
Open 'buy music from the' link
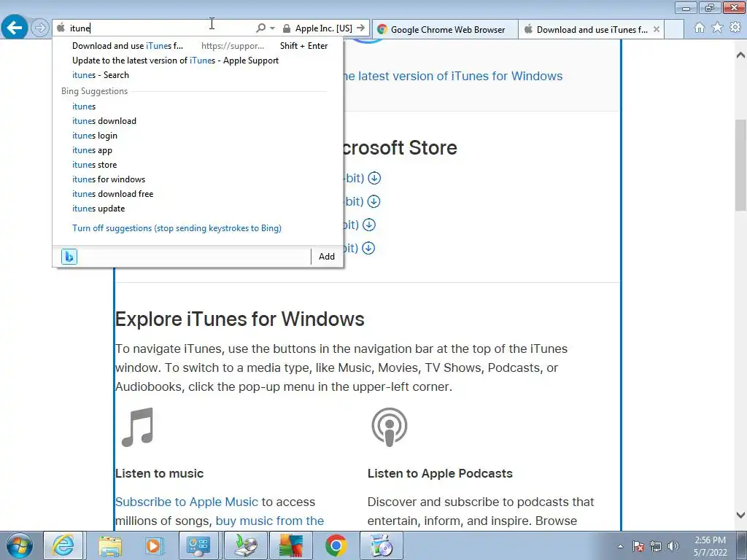(270, 521)
